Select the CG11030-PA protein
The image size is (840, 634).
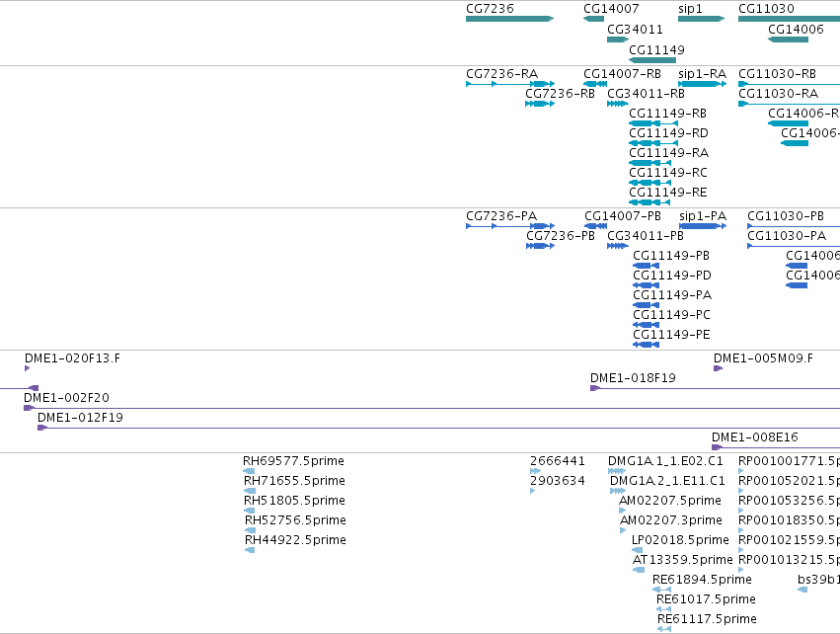(x=794, y=246)
